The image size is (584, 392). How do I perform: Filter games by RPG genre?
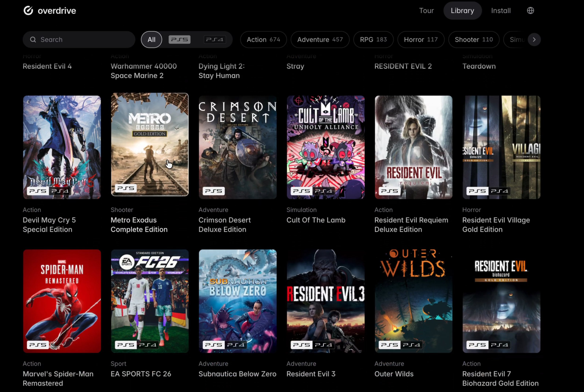point(373,39)
